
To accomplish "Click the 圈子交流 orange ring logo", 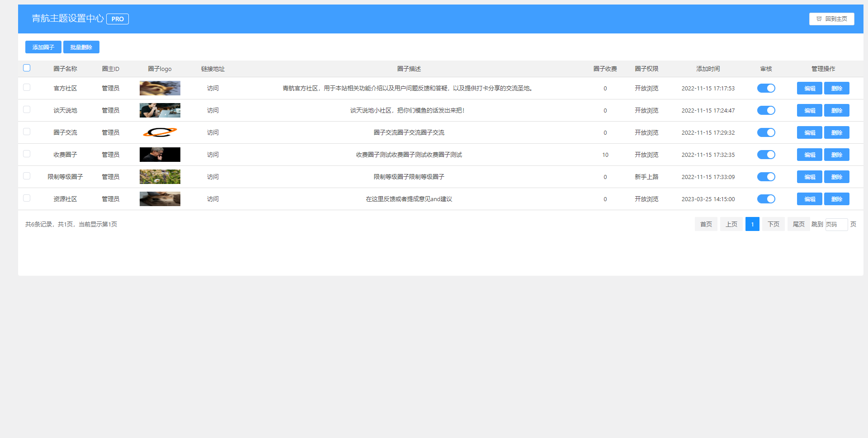I will point(160,132).
